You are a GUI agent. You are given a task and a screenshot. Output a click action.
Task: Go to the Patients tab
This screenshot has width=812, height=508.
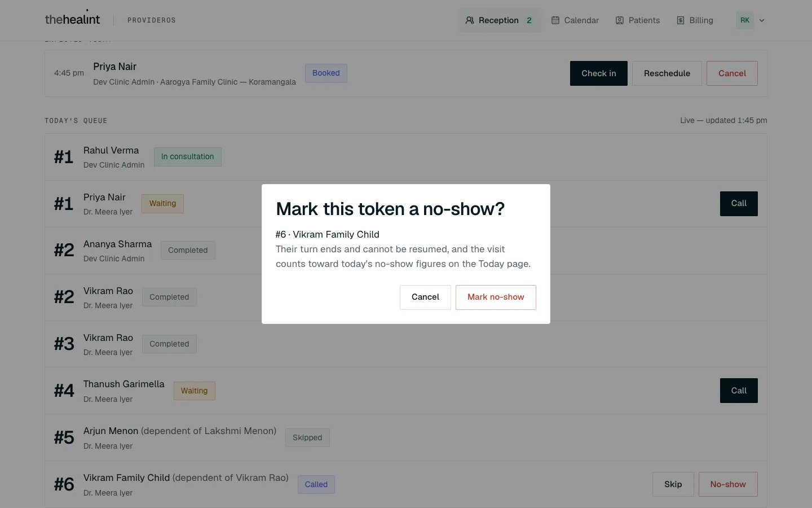tap(638, 20)
